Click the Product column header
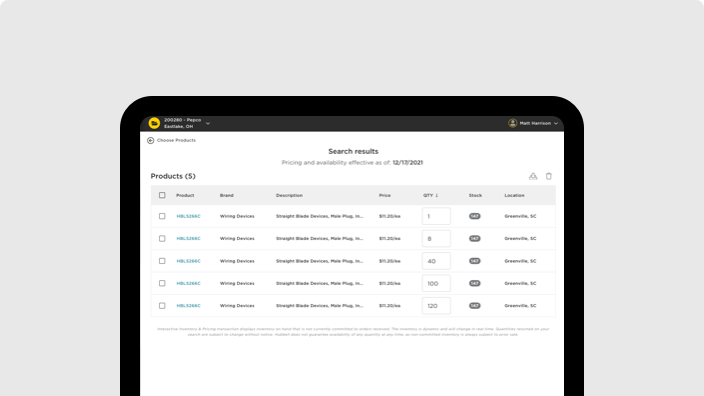 click(185, 195)
